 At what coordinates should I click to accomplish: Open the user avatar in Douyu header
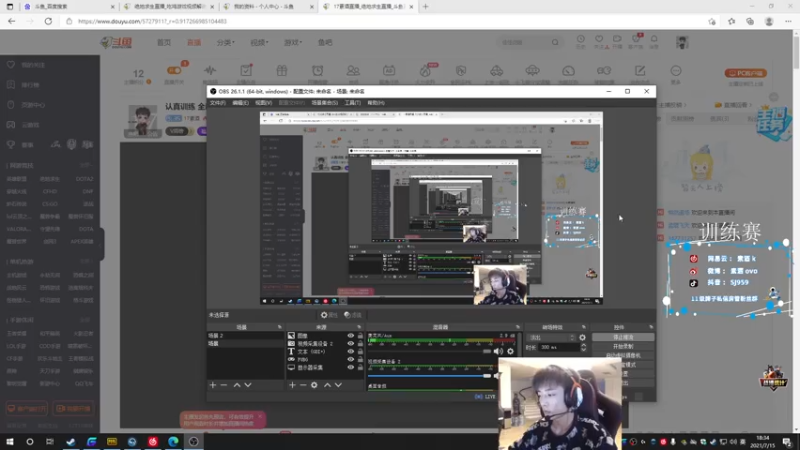pos(682,42)
